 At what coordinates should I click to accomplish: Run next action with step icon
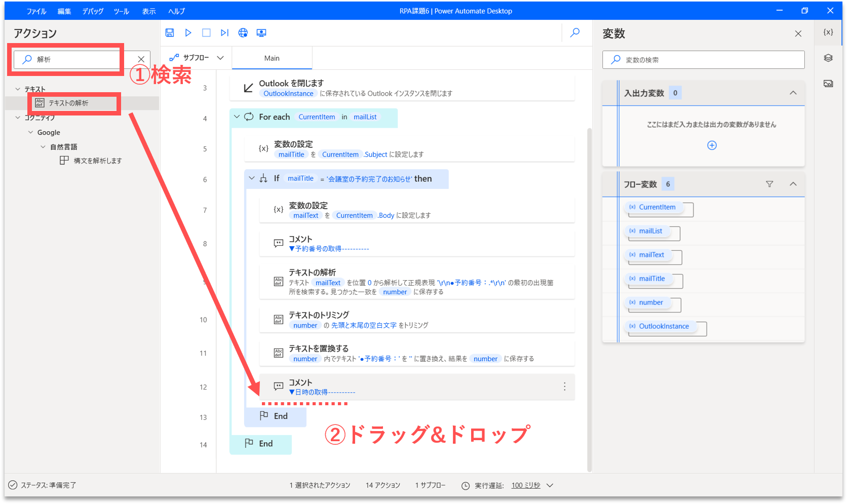click(224, 33)
